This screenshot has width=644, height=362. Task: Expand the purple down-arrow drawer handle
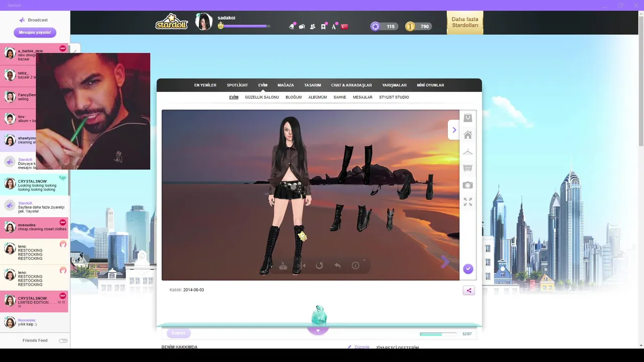318,330
